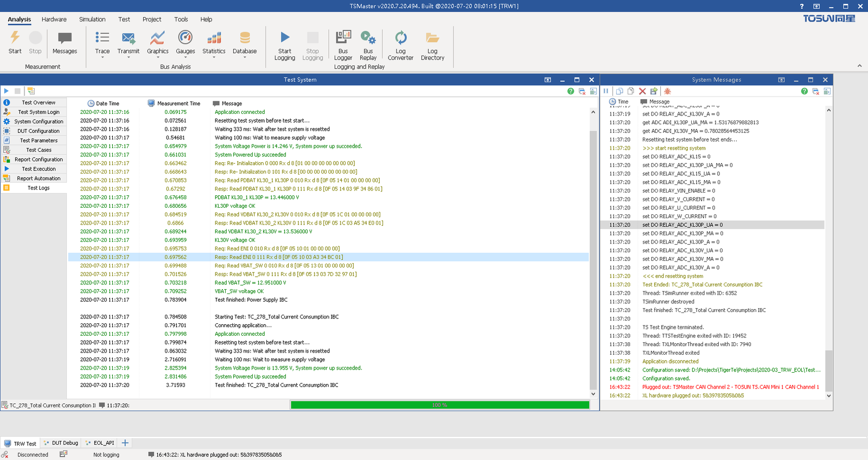Expand the Transmit dropdown arrow

[129, 58]
